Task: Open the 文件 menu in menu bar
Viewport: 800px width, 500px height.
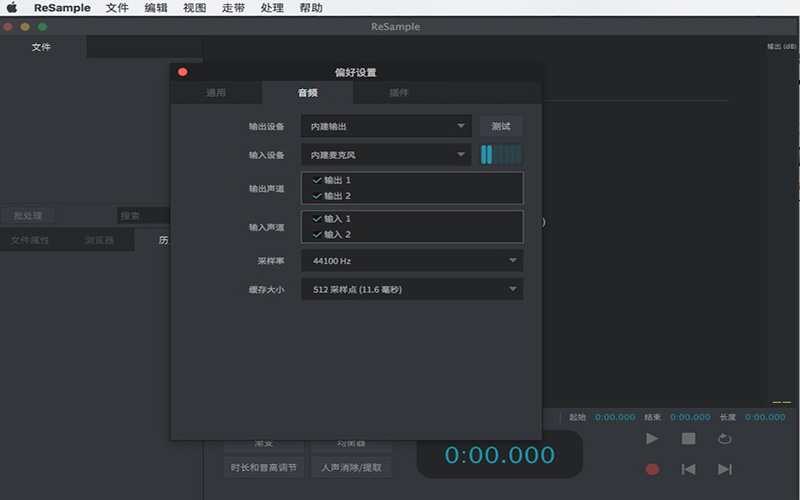Action: 117,8
